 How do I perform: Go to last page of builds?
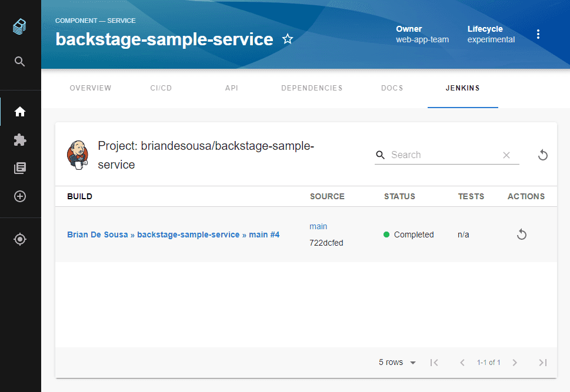(543, 362)
